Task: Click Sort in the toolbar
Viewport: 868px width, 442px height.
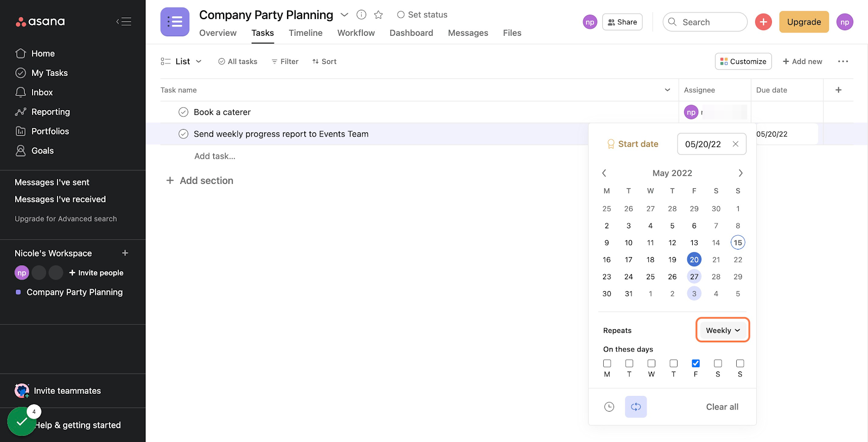Action: [x=324, y=61]
